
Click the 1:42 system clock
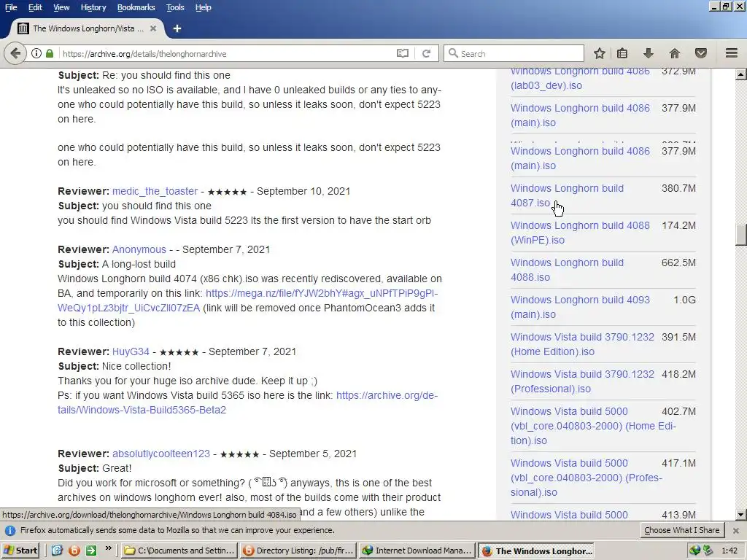729,551
